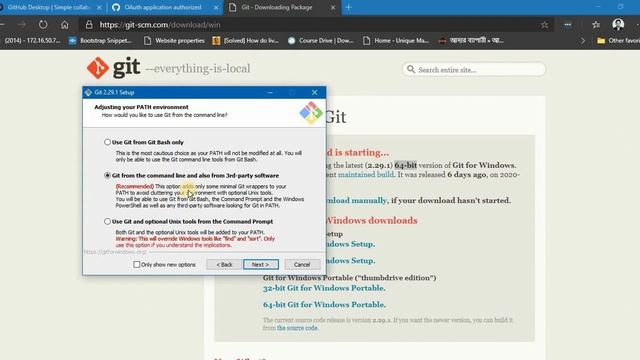Open the Home - Unique Ma... bookmark
The image size is (640, 360).
click(396, 40)
